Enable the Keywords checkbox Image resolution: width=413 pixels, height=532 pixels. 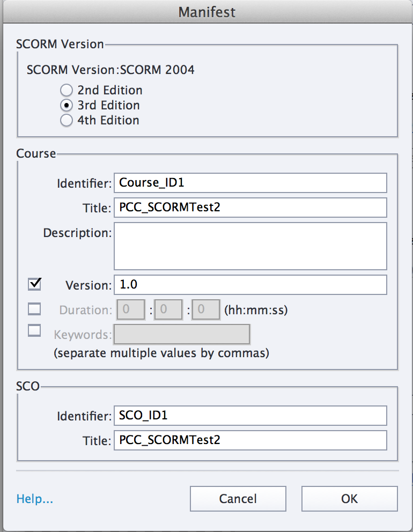tap(35, 331)
